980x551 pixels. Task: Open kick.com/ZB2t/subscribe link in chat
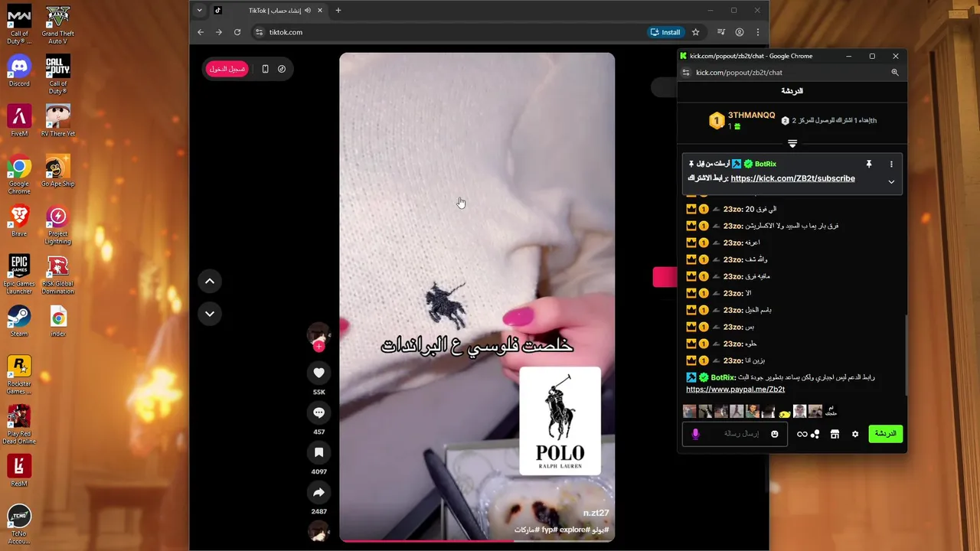pyautogui.click(x=792, y=178)
